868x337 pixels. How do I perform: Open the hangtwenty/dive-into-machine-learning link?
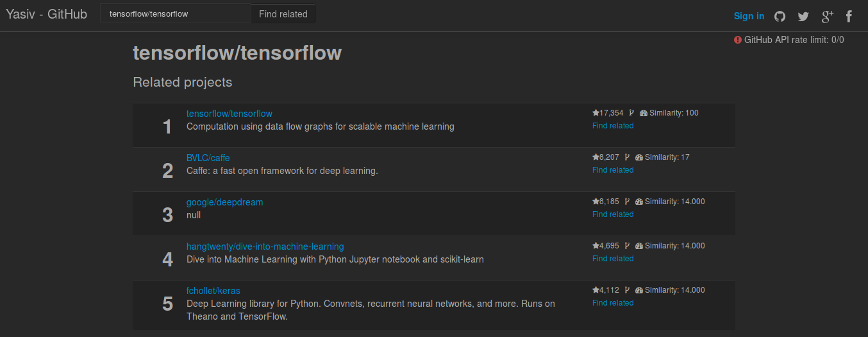click(x=265, y=246)
